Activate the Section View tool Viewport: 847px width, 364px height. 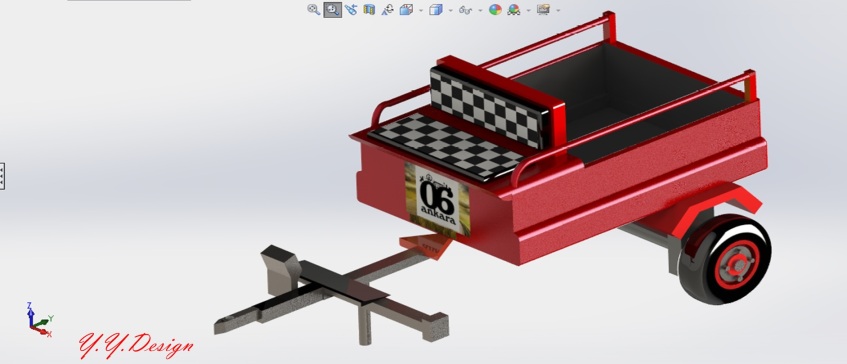369,9
